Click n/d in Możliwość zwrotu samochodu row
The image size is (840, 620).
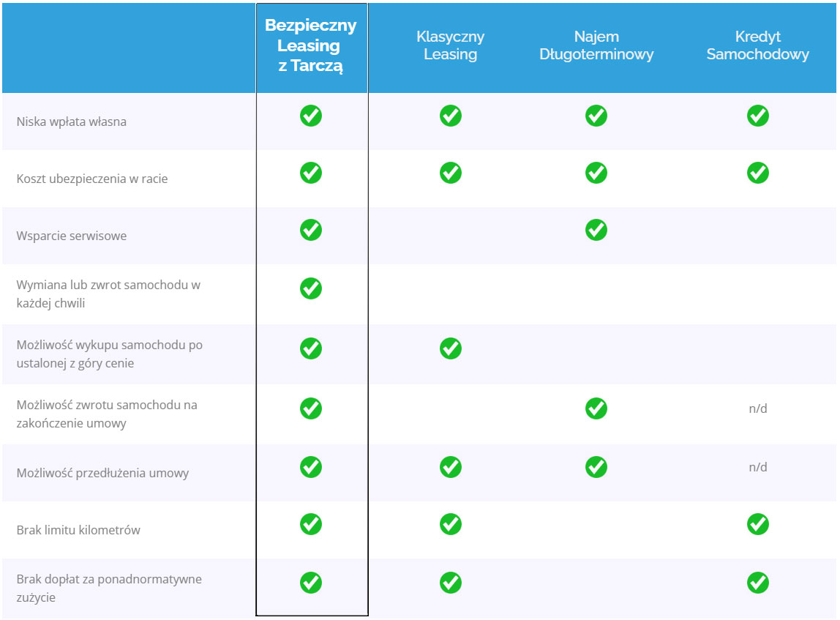[758, 408]
